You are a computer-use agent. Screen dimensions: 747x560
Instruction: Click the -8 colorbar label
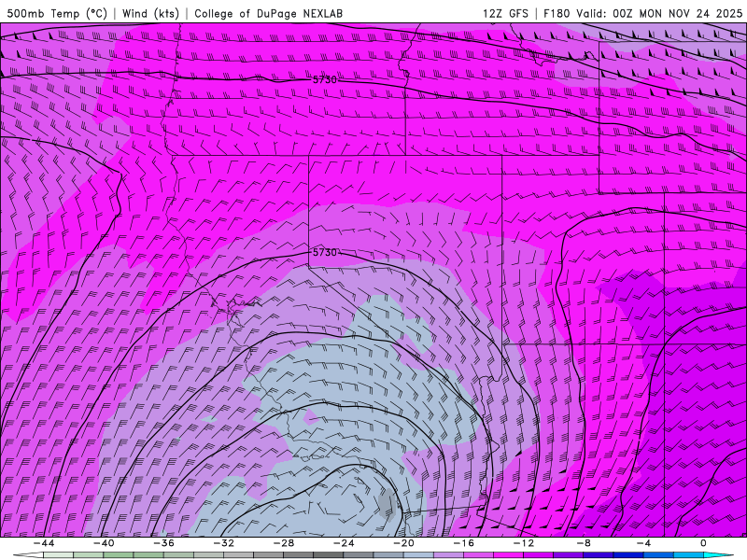tap(584, 543)
